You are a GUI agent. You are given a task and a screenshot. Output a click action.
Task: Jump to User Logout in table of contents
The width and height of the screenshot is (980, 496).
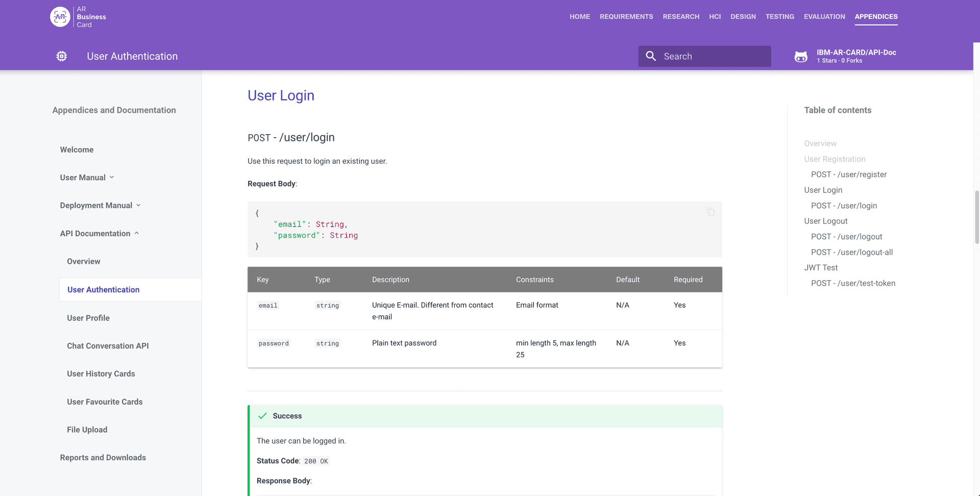825,221
